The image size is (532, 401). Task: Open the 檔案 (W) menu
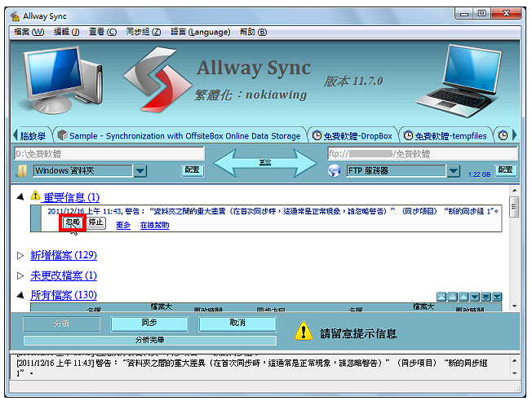(29, 32)
